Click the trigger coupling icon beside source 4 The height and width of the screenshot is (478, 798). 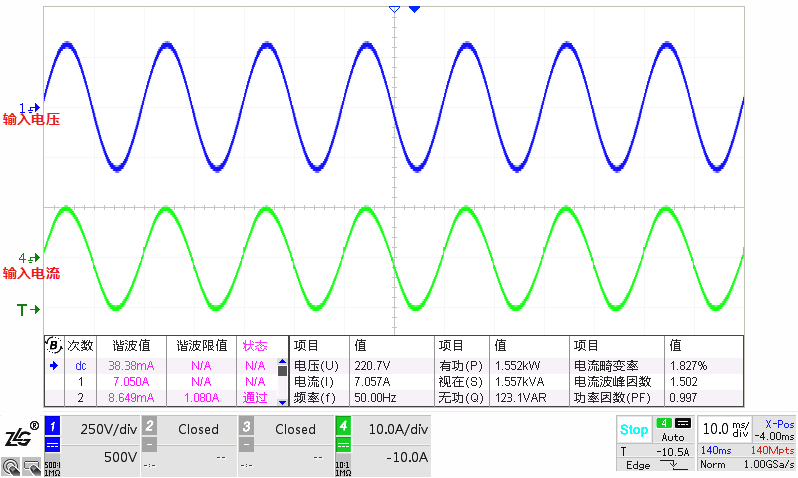683,423
